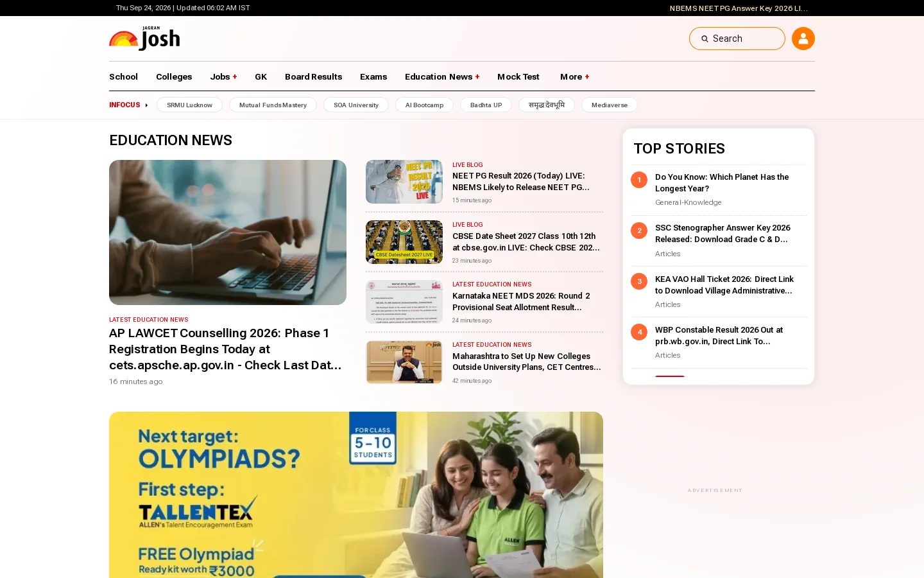924x578 pixels.
Task: Open the Colleges menu item
Action: (174, 76)
